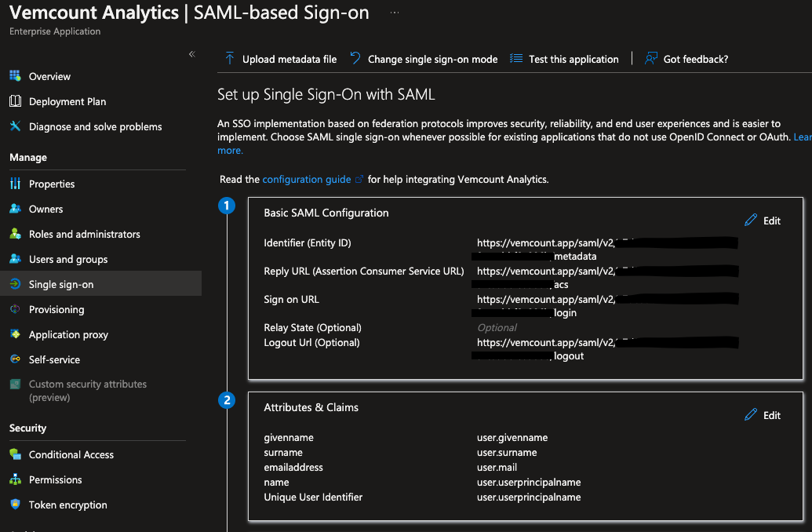Screen dimensions: 812x532
Task: Select the Owners people icon
Action: pyautogui.click(x=15, y=208)
